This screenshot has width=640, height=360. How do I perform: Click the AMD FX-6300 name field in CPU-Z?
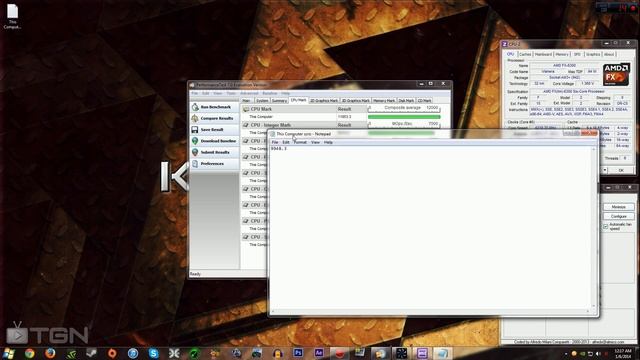tap(564, 65)
